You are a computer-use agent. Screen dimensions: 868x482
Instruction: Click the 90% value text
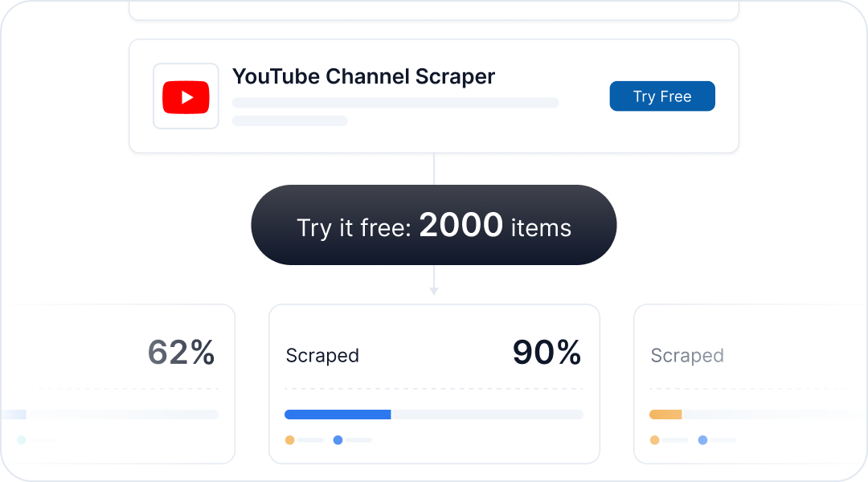547,352
